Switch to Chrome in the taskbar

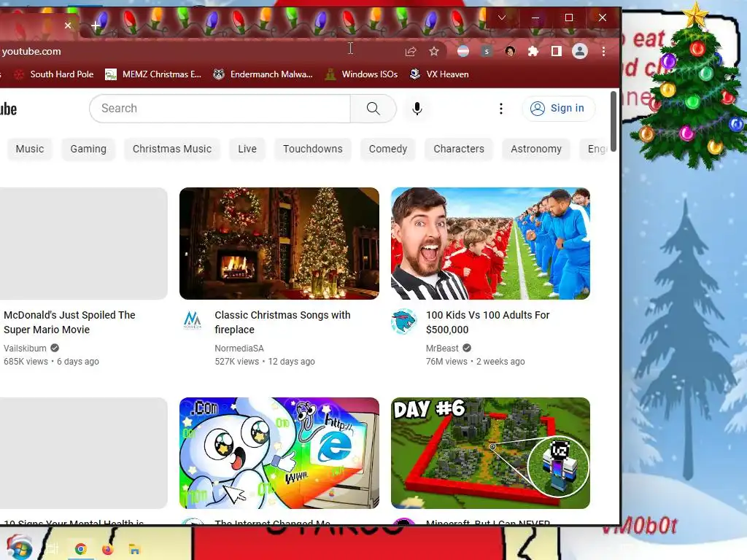80,549
